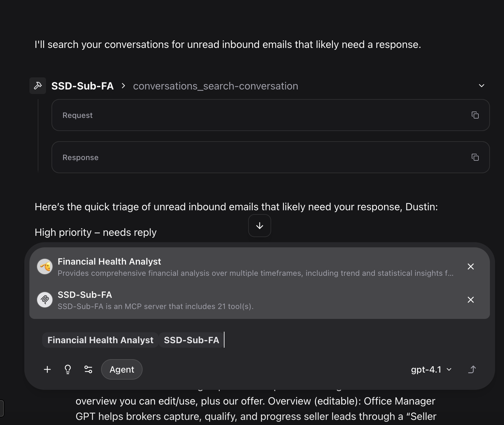Click the lightbulb icon in input toolbar
504x425 pixels.
[x=68, y=369]
